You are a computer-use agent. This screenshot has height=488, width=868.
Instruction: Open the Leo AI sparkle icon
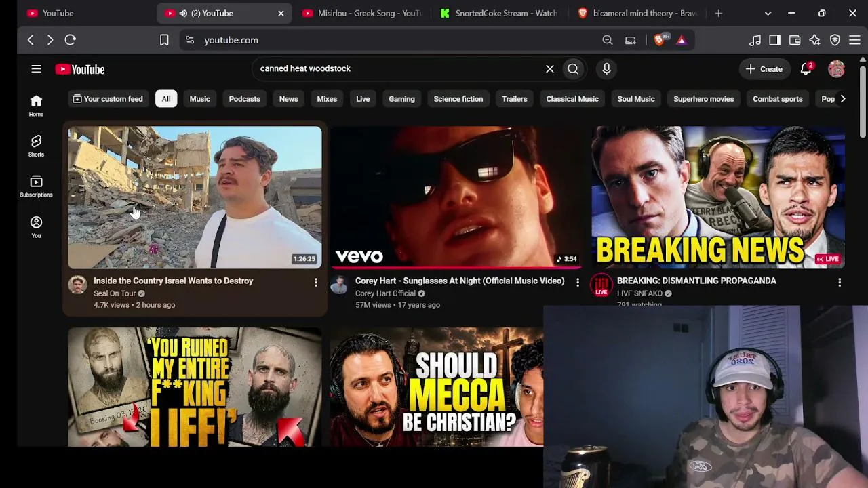click(814, 40)
